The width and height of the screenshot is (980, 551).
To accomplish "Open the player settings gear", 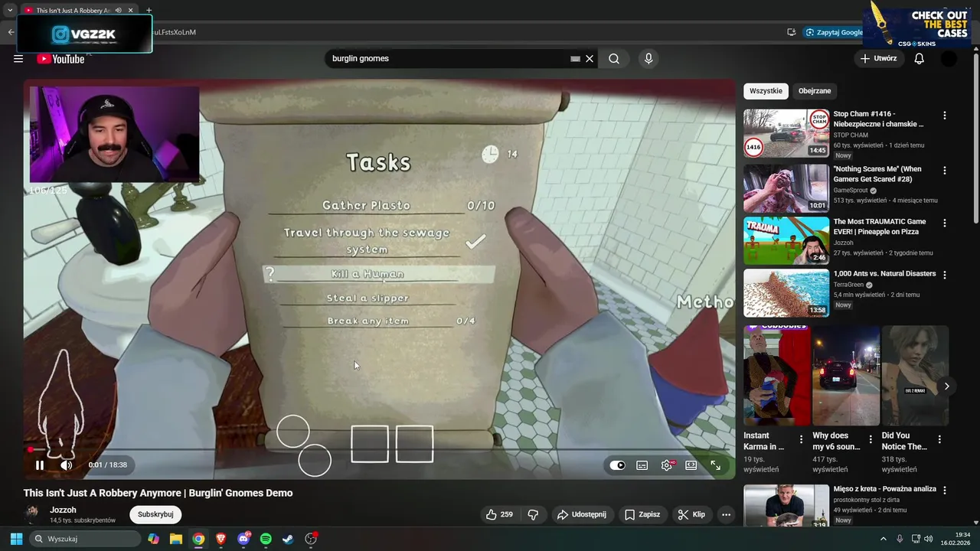I will tap(667, 465).
